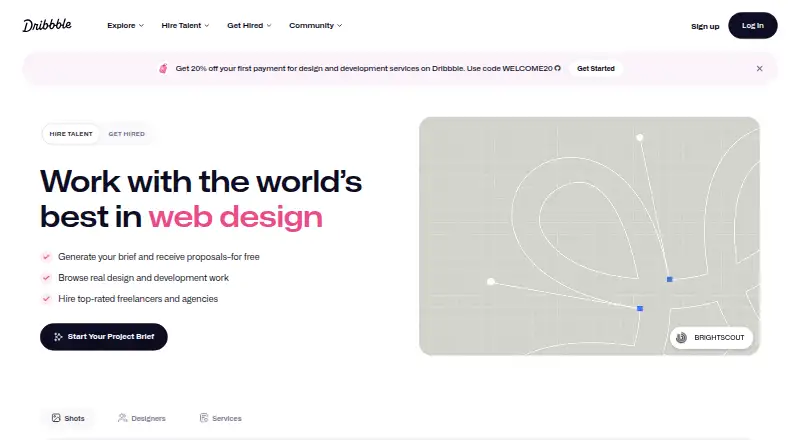This screenshot has width=800, height=440.
Task: Switch to the Shots tab
Action: click(68, 418)
